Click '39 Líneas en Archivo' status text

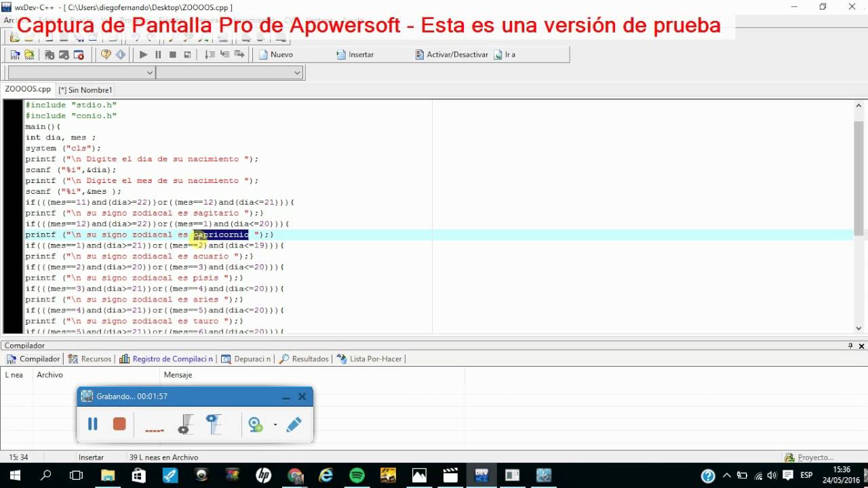click(x=163, y=457)
